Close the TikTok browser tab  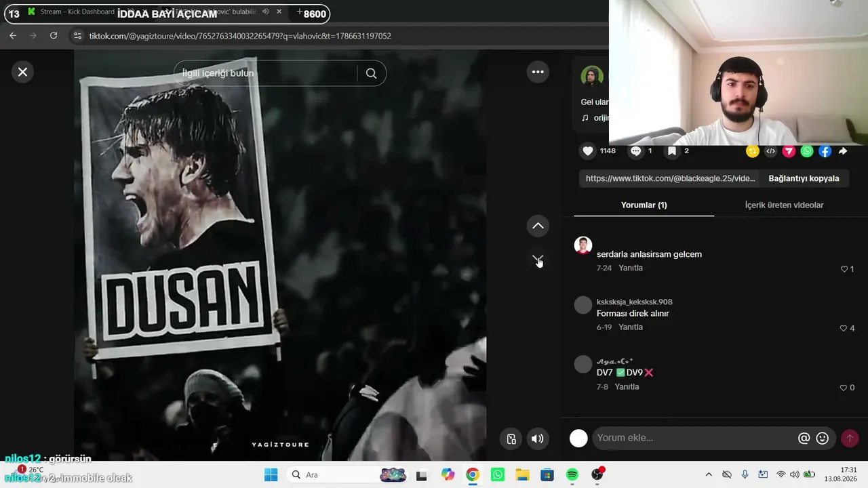tap(279, 12)
